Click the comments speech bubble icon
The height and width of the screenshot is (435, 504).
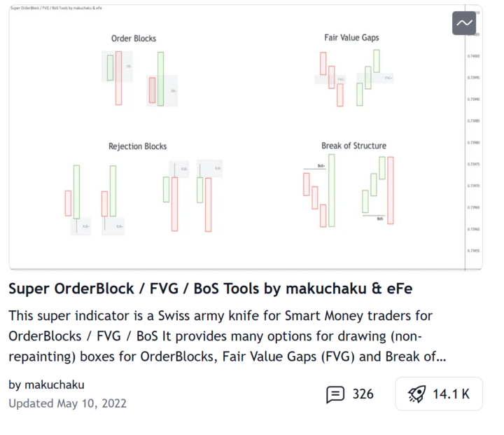pos(336,394)
